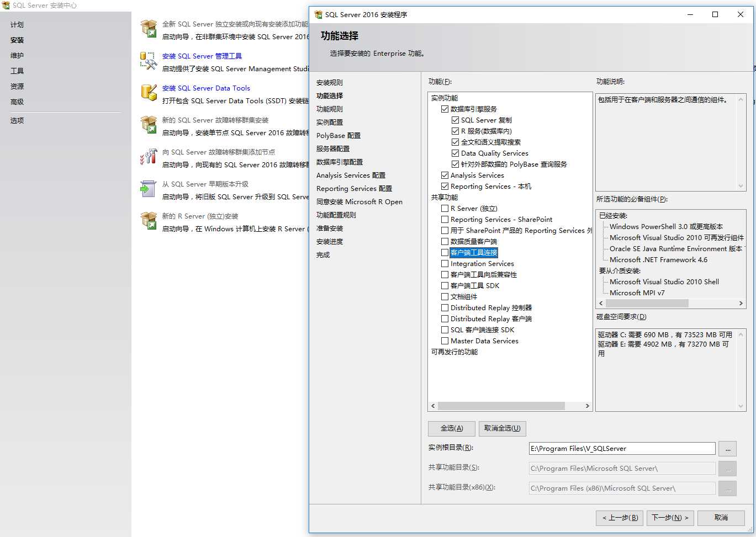Image resolution: width=756 pixels, height=537 pixels.
Task: Click the 实例根目录 path input field
Action: tap(622, 449)
